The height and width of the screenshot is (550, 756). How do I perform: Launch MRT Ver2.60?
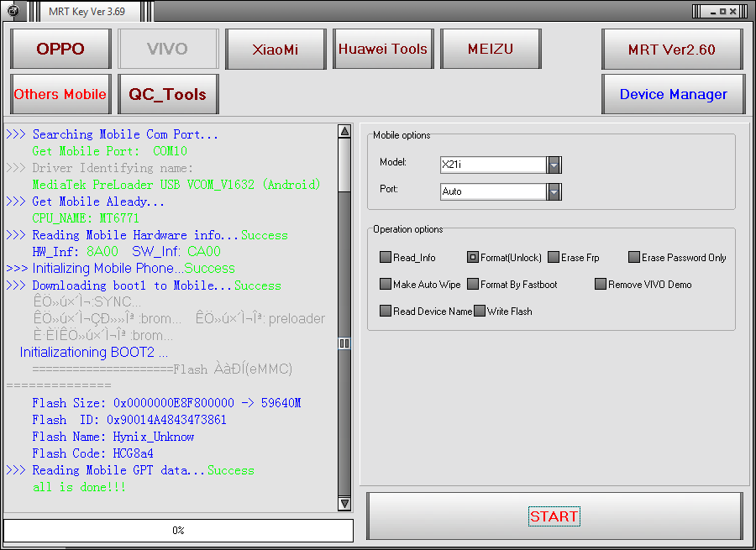pyautogui.click(x=672, y=50)
